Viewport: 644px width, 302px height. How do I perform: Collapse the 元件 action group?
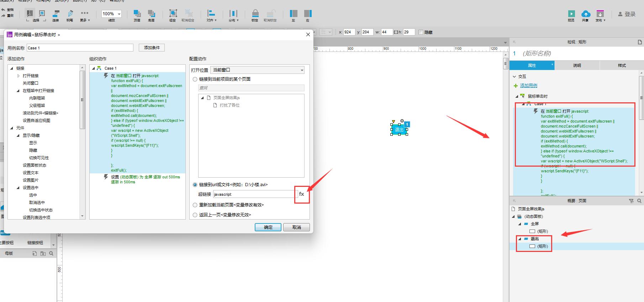point(12,128)
